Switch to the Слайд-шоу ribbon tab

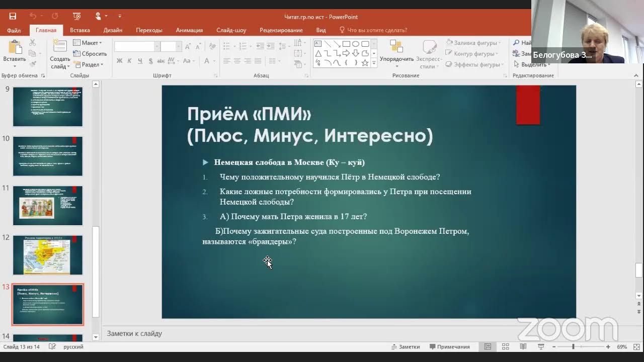231,30
